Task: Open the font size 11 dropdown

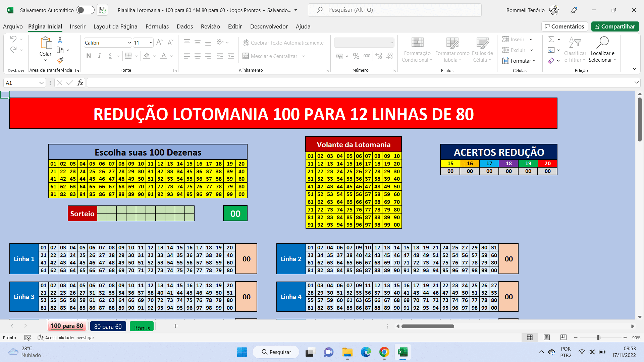Action: [151, 43]
